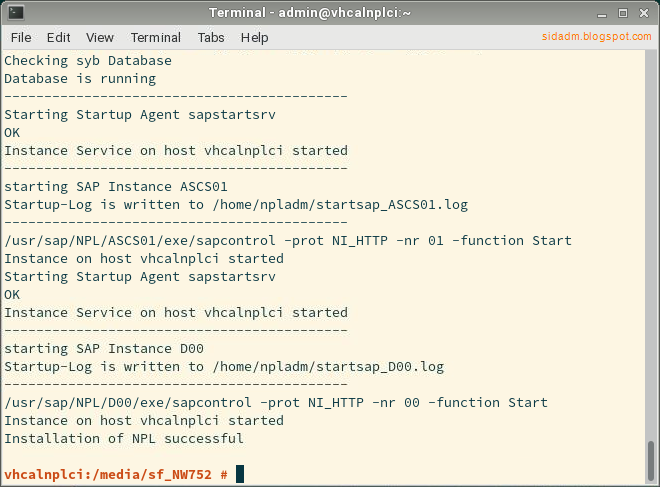Open the File menu
The height and width of the screenshot is (487, 660).
[x=21, y=37]
